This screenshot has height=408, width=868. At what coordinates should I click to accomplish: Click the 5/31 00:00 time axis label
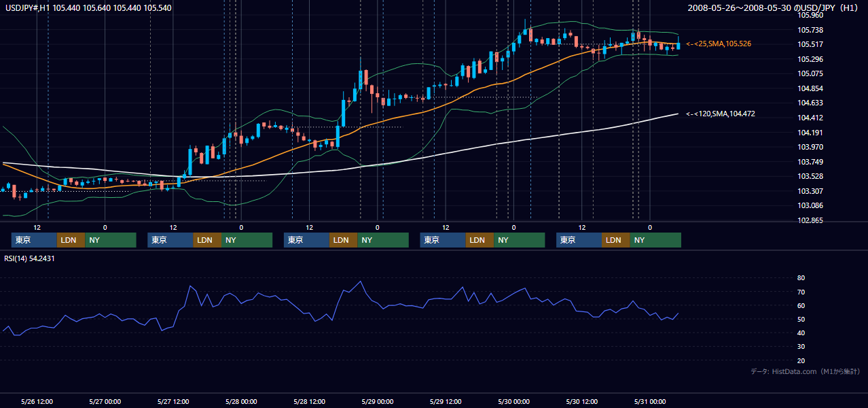(x=649, y=401)
